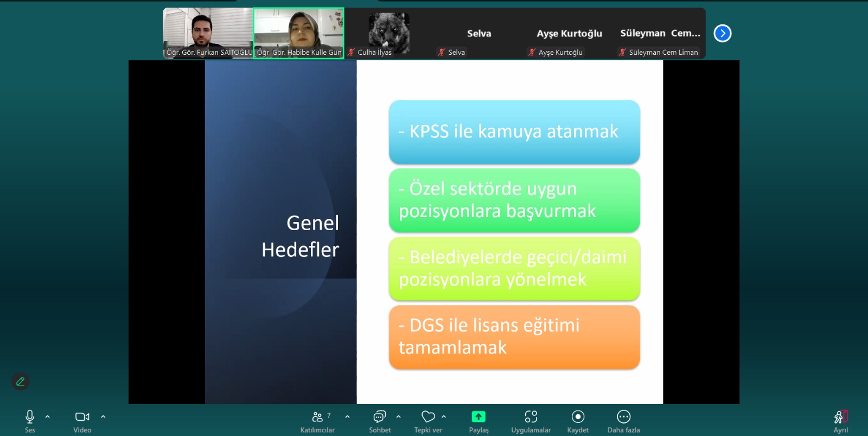
Task: Show next participants with the blue arrow
Action: (x=722, y=34)
